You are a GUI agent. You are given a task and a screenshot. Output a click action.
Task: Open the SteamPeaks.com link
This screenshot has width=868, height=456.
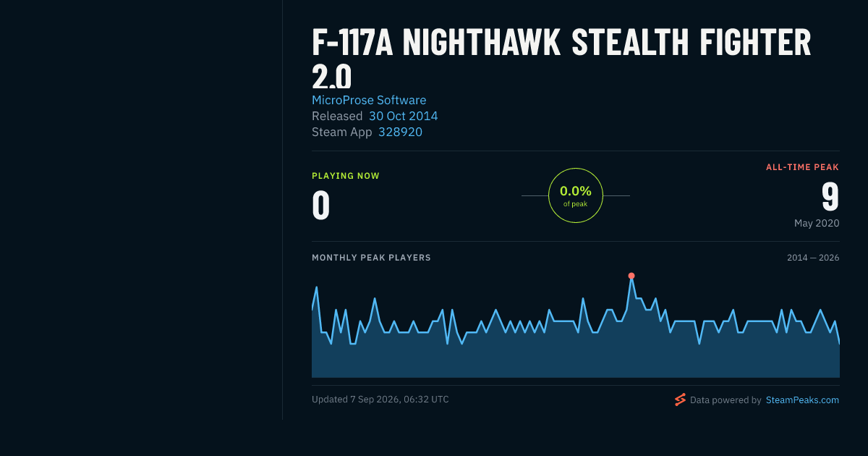(x=802, y=400)
